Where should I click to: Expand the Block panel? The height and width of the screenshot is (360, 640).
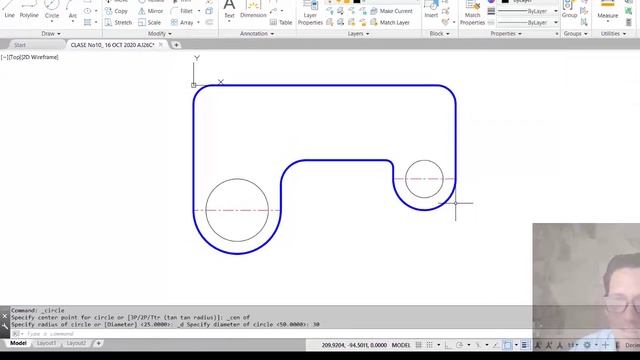tap(440, 33)
